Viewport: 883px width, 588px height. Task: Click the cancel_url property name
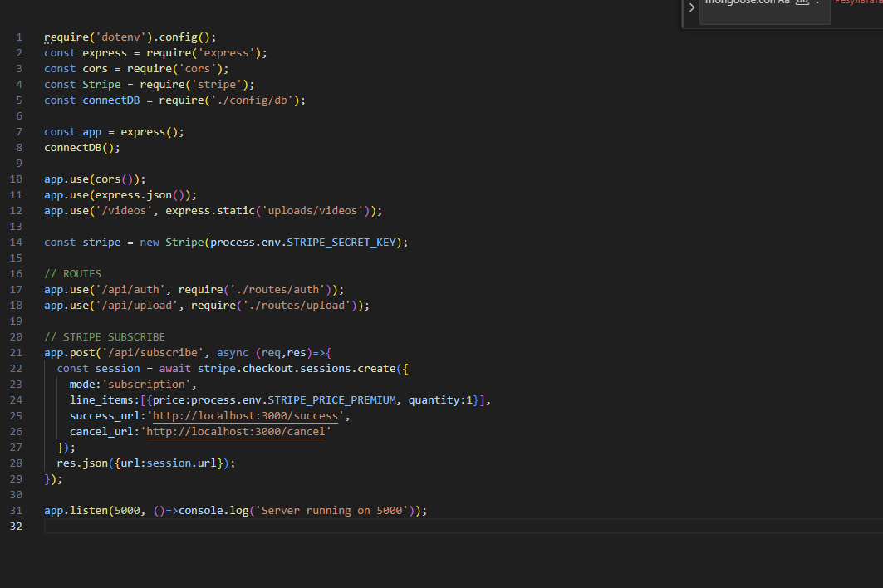101,431
